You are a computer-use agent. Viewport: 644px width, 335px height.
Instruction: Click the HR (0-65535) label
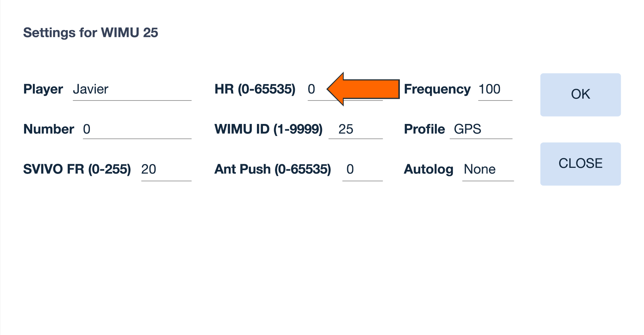pyautogui.click(x=256, y=89)
